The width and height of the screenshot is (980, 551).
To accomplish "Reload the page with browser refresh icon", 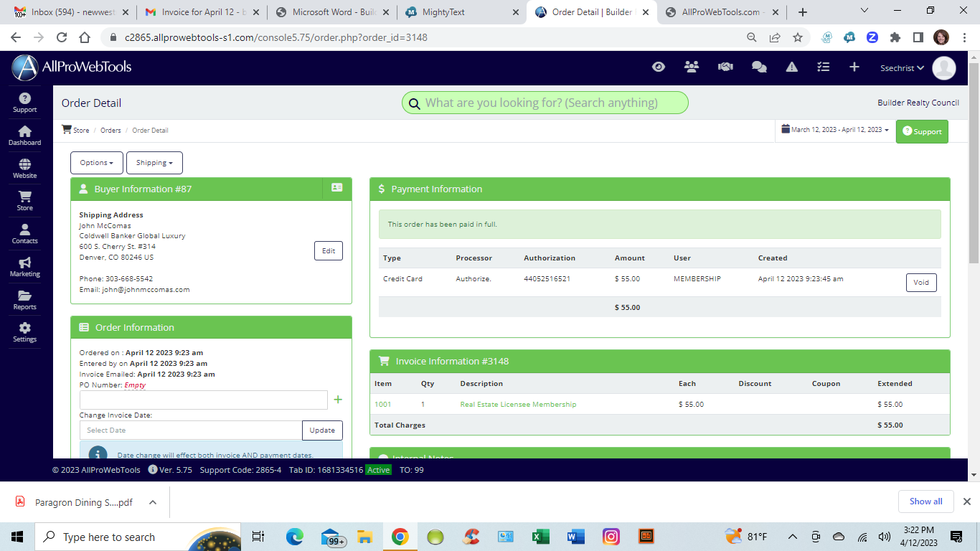I will tap(62, 37).
